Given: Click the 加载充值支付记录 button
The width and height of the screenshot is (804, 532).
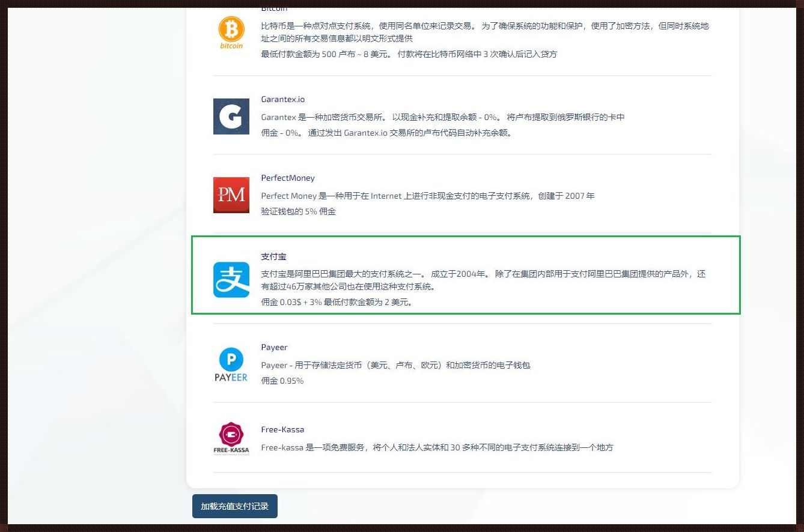Looking at the screenshot, I should [235, 506].
